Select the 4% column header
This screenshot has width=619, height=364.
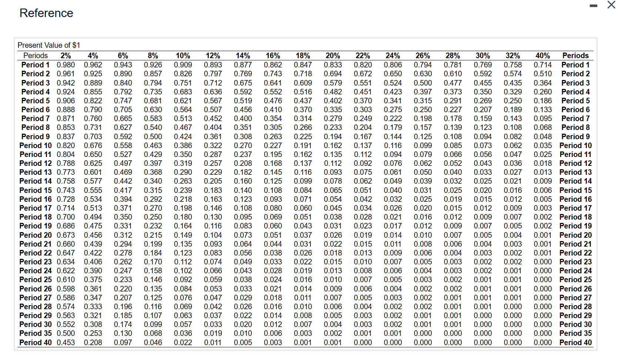pyautogui.click(x=93, y=56)
